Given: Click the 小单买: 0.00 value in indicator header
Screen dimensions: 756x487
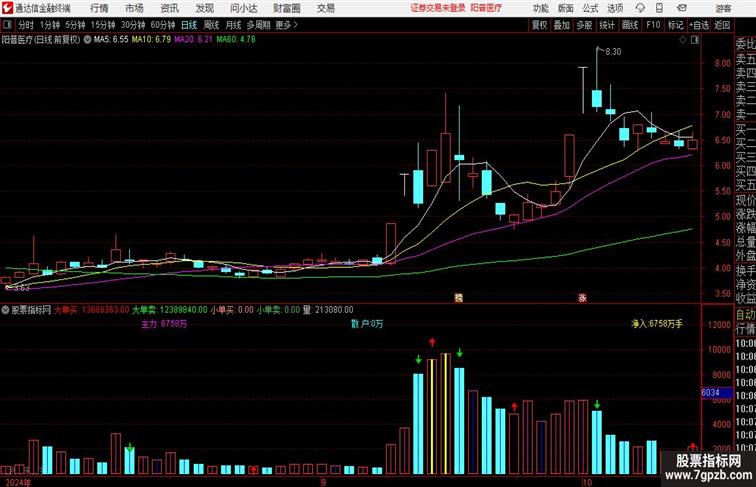Looking at the screenshot, I should click(x=232, y=310).
